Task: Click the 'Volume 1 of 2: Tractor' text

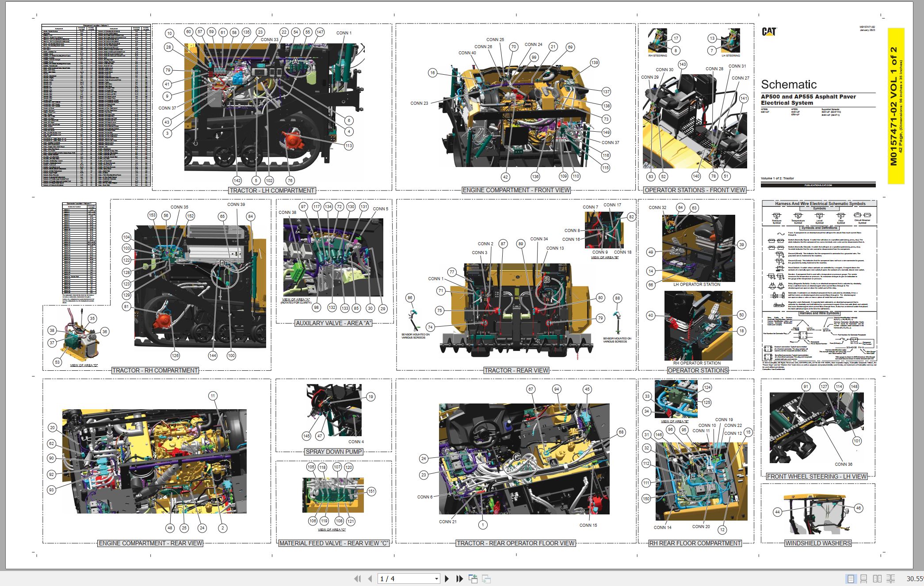Action: click(777, 179)
